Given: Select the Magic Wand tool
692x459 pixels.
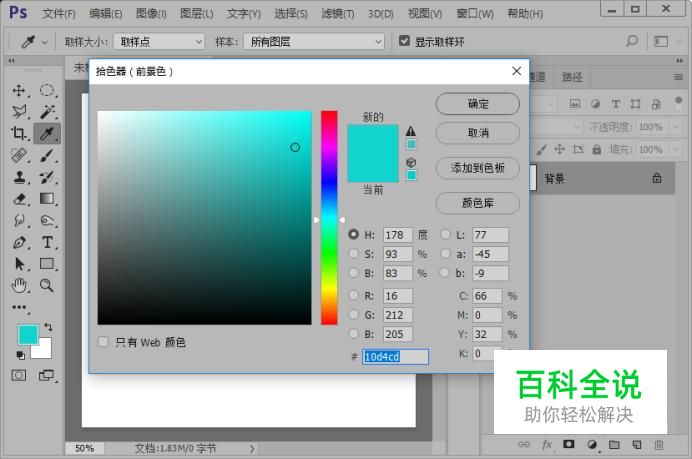Looking at the screenshot, I should coord(47,112).
